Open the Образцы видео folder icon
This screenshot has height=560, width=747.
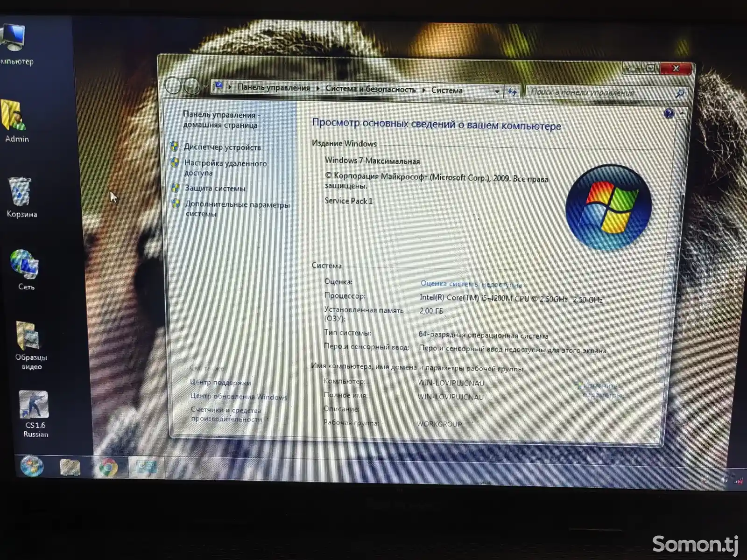pos(30,345)
